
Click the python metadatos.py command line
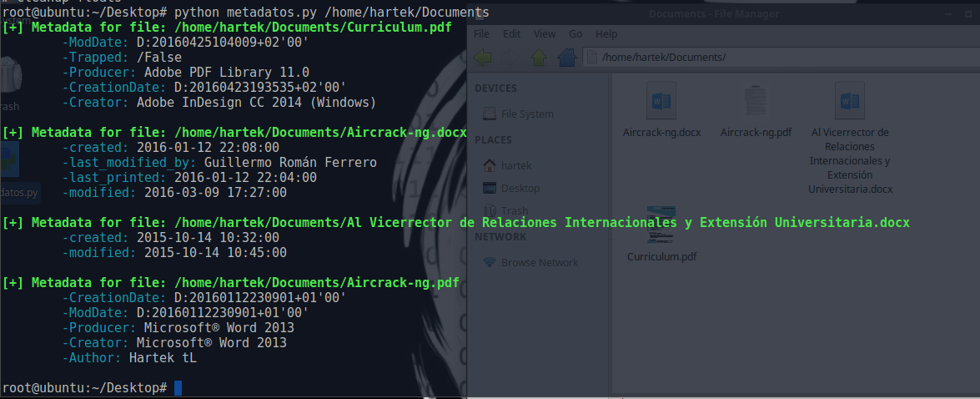(x=332, y=13)
